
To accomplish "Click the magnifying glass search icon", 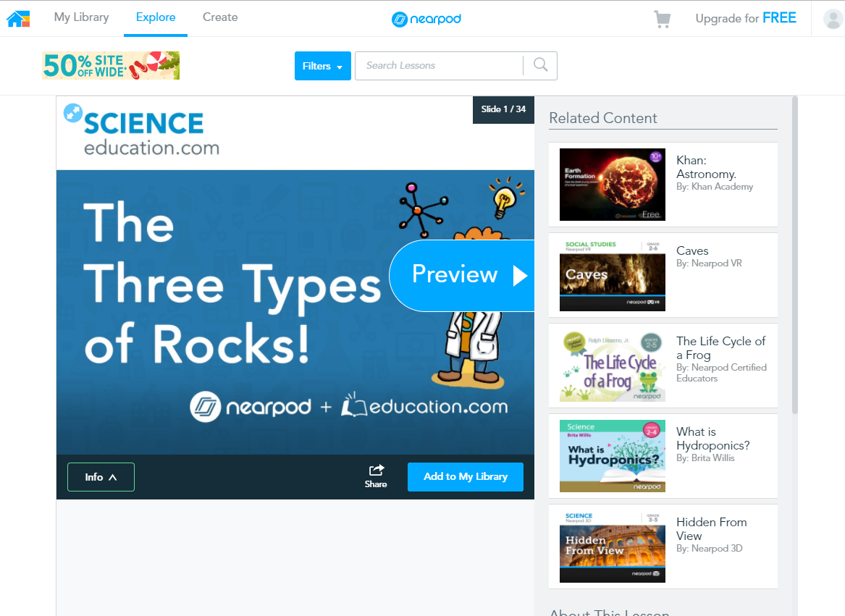I will point(540,65).
